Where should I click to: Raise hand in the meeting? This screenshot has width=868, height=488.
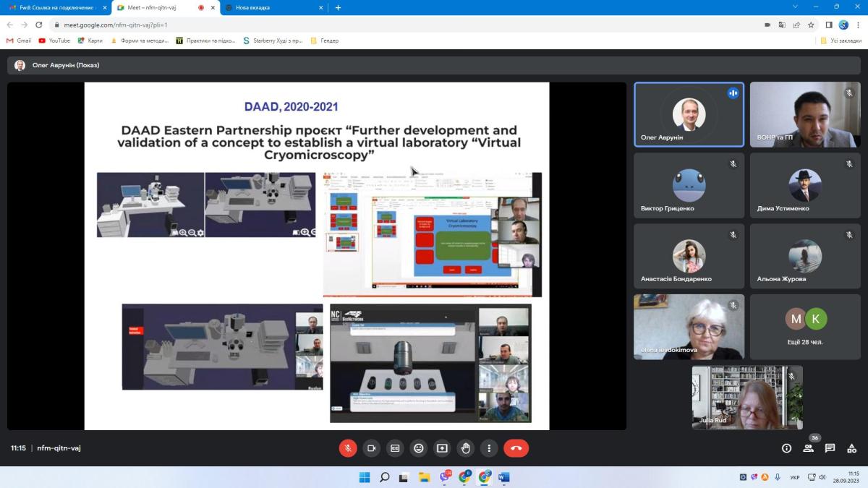coord(466,448)
